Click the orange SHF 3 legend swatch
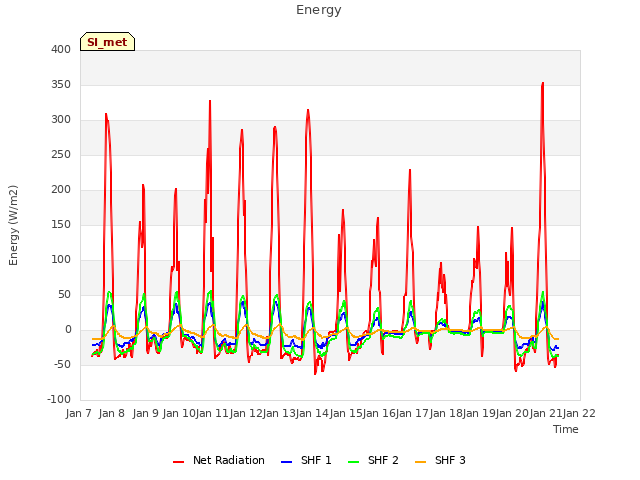640x480 pixels. 420,462
